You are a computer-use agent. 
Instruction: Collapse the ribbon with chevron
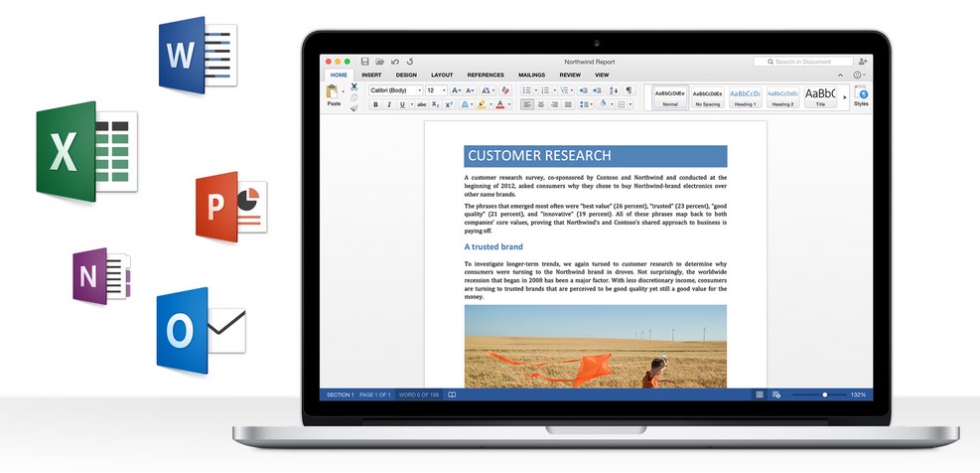click(x=841, y=76)
